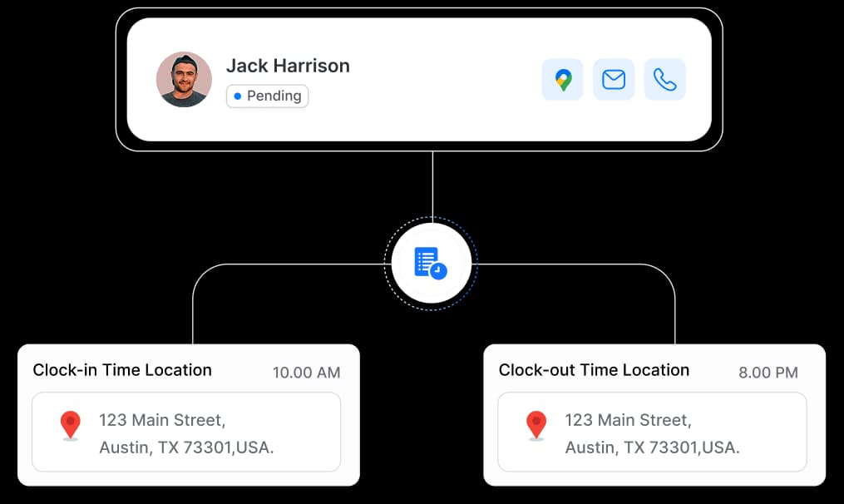
Task: Click the clock-in address 123 Main Street
Action: click(186, 433)
